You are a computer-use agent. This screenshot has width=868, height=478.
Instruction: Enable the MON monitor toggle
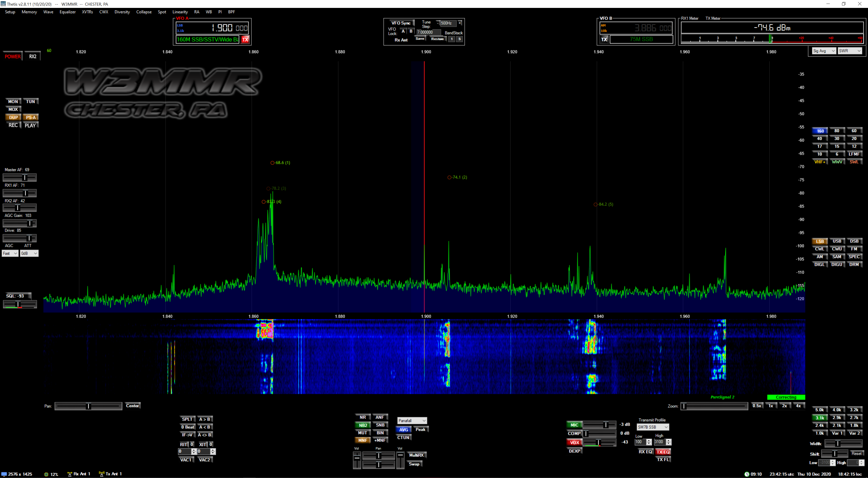click(13, 101)
